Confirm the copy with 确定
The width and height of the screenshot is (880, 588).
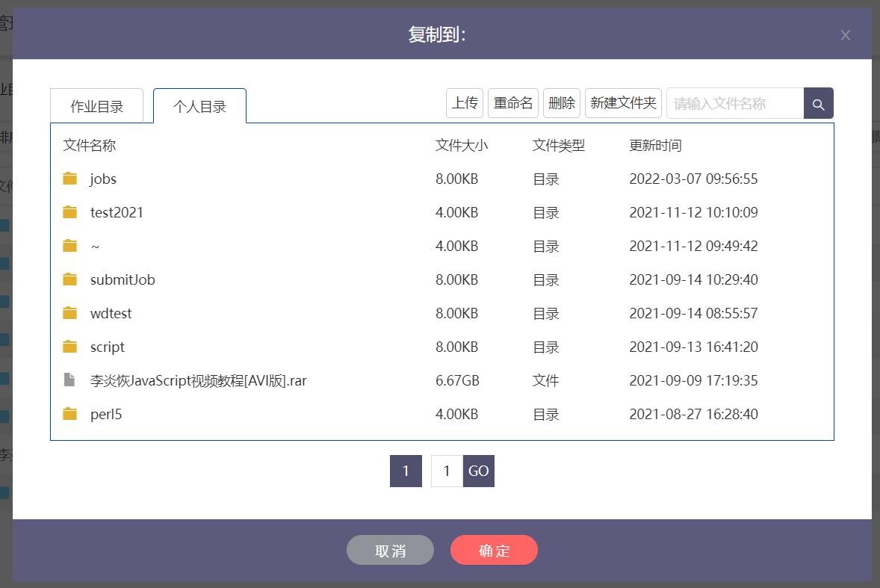coord(494,551)
